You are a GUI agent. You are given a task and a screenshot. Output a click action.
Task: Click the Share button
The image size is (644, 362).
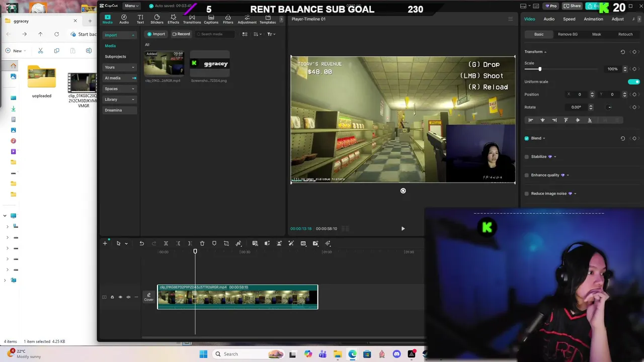572,6
